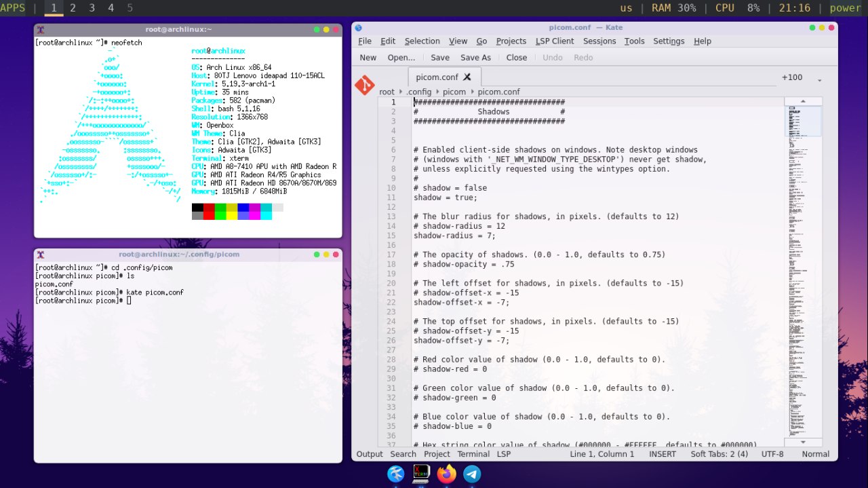Open the Soft Tabs: 2 (4) indentation menu
This screenshot has height=488, width=868.
[719, 454]
